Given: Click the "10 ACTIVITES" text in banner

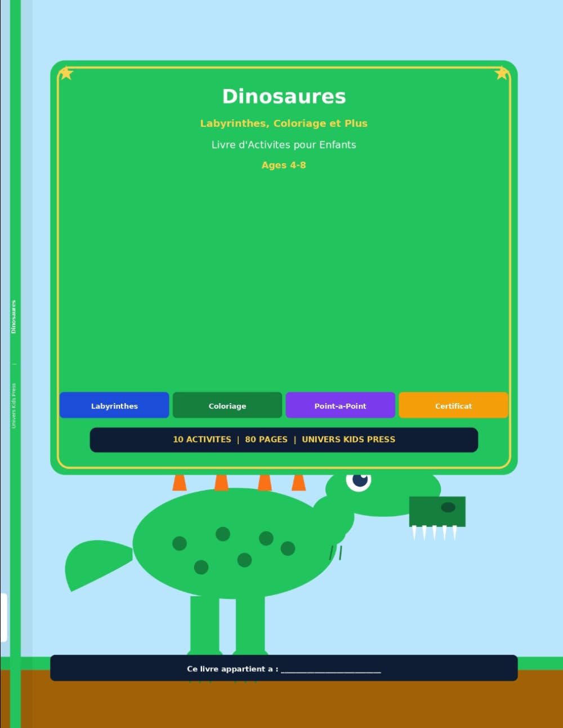Looking at the screenshot, I should 202,439.
